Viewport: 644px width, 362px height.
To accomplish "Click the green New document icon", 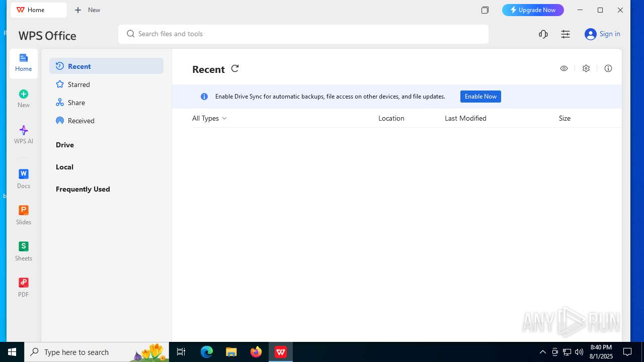I will 23,94.
